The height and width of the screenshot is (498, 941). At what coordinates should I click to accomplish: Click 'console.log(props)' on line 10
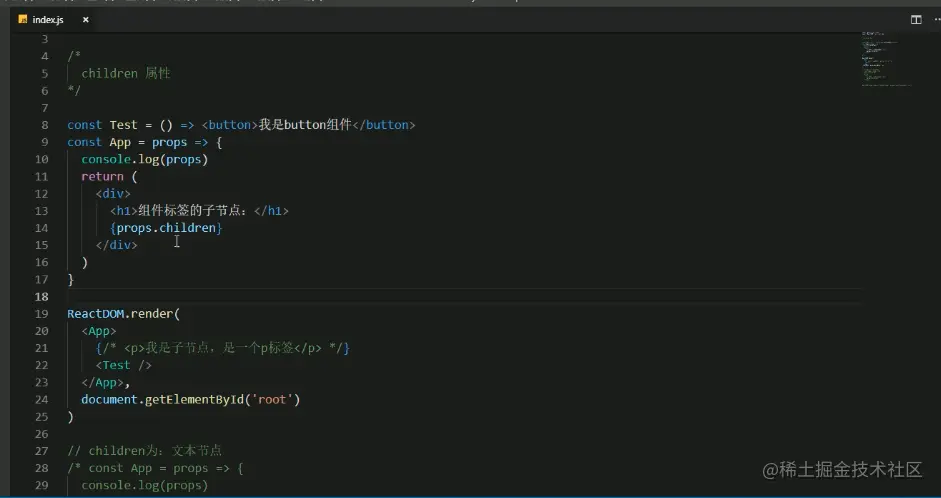coord(145,160)
